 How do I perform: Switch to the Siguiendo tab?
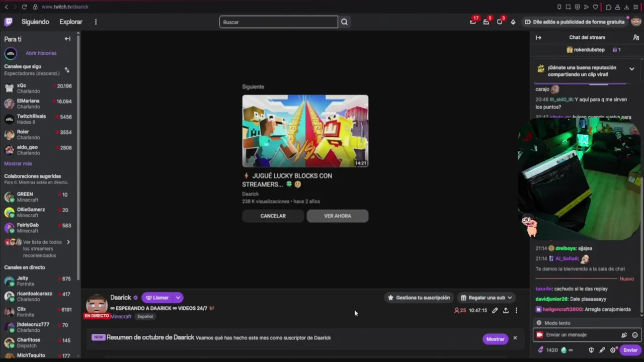(35, 22)
